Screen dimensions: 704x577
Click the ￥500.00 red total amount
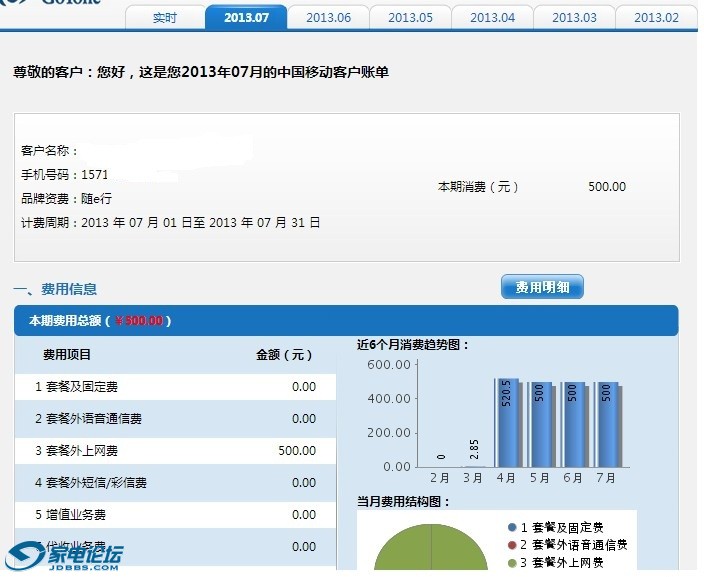139,321
